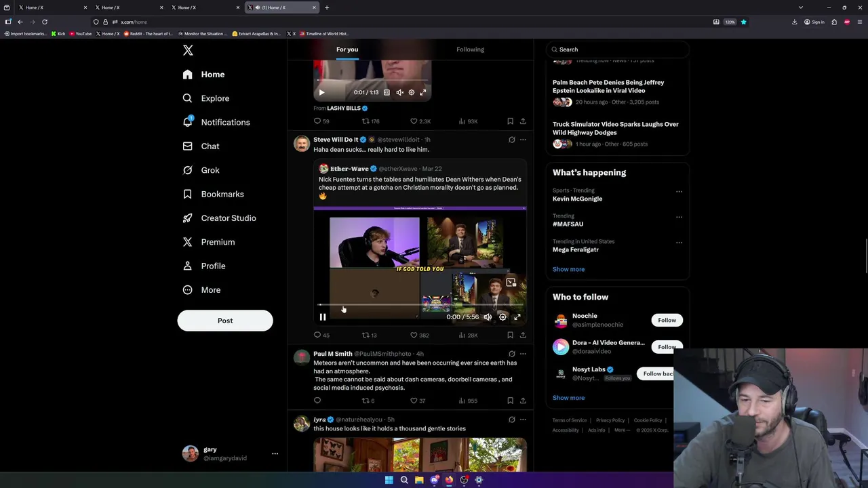The image size is (868, 488).
Task: Toggle captions on the LASHY BILLS video
Action: 387,92
